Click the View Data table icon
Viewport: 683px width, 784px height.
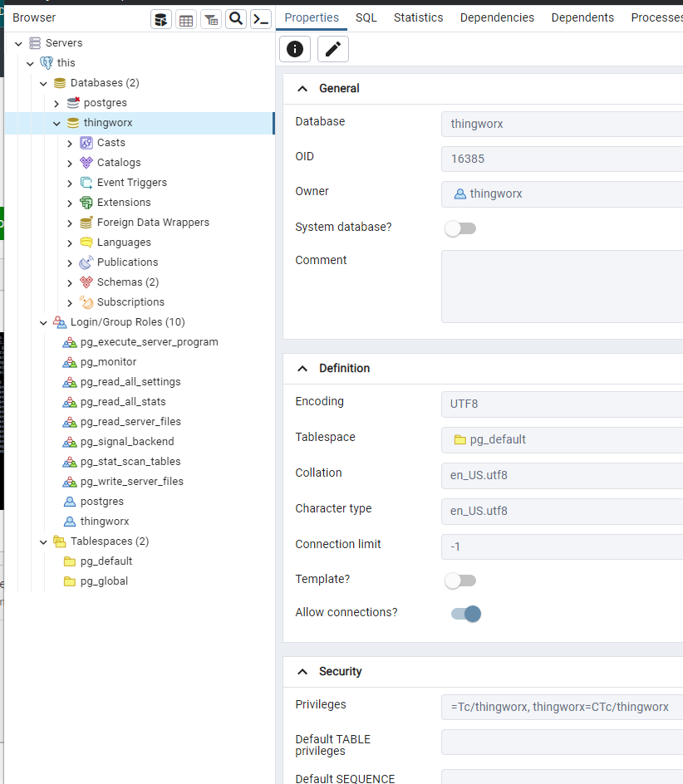click(186, 19)
